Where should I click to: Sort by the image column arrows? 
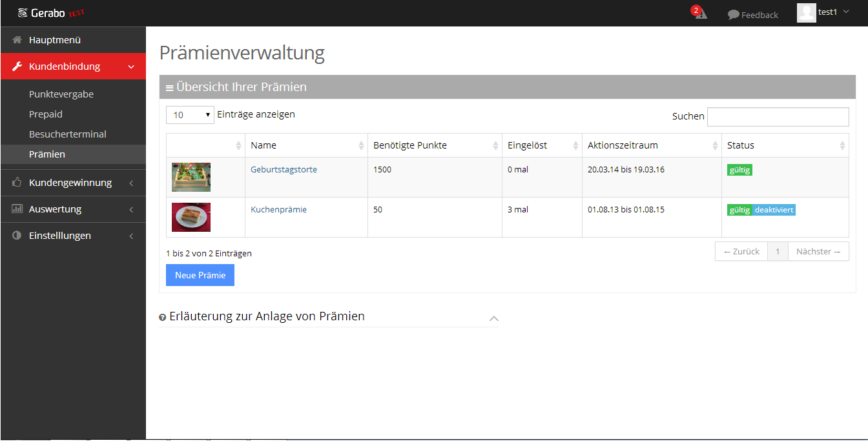(238, 146)
